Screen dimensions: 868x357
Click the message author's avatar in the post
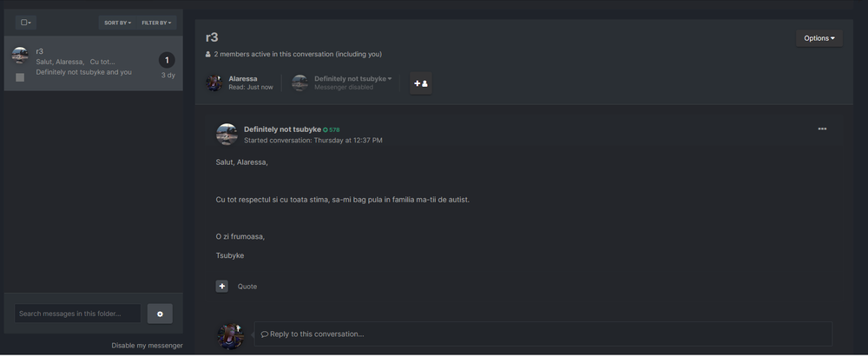[x=227, y=134]
